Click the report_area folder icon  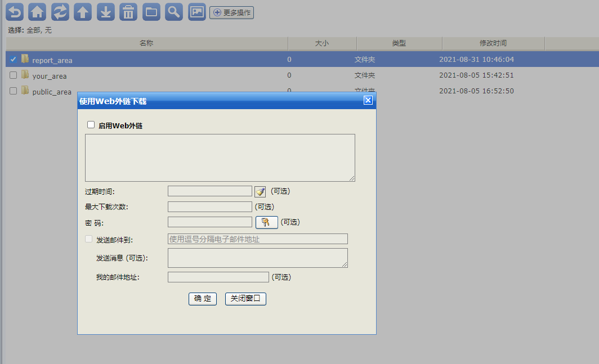[25, 59]
